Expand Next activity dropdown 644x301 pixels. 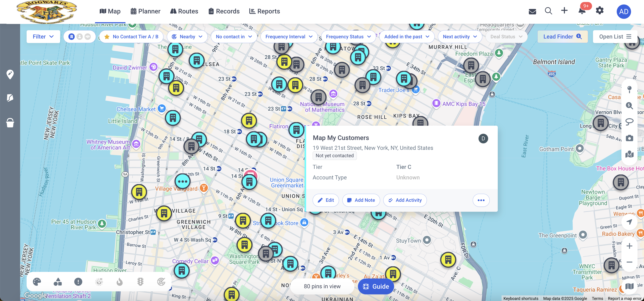(x=460, y=37)
